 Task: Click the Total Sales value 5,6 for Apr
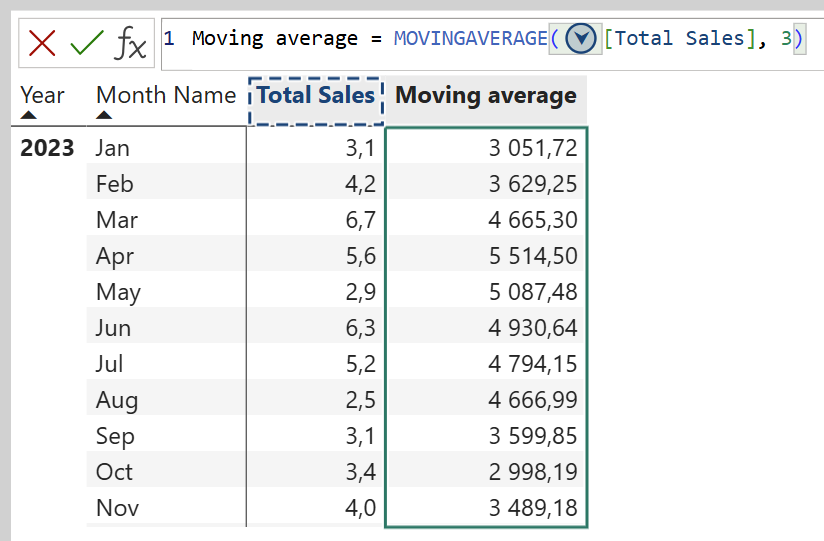click(x=360, y=257)
